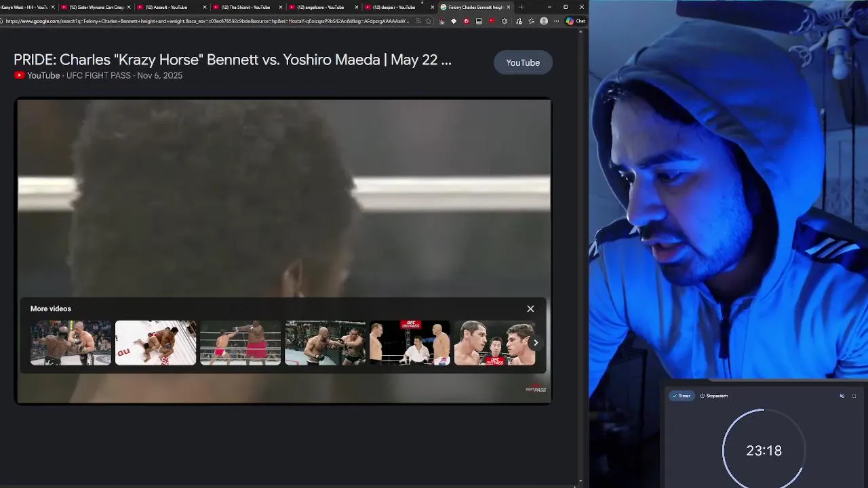Expand the timer to full screen

(854, 396)
